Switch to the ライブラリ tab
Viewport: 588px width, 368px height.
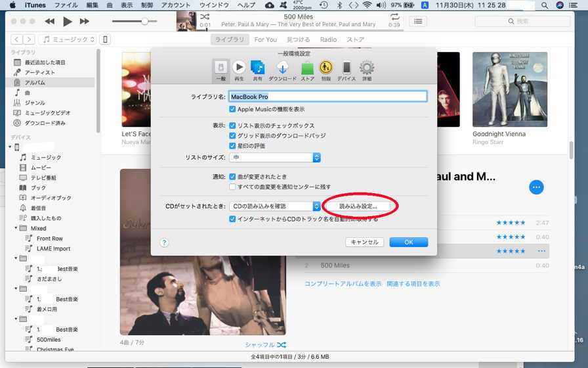tap(230, 39)
